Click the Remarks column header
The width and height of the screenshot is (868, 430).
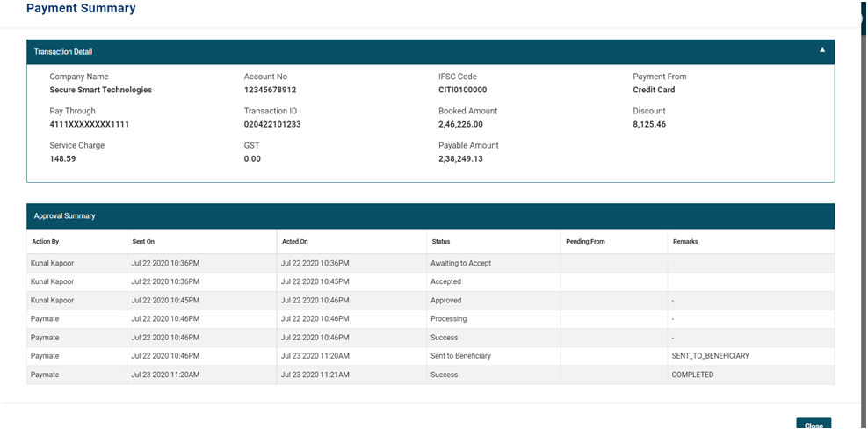click(685, 242)
